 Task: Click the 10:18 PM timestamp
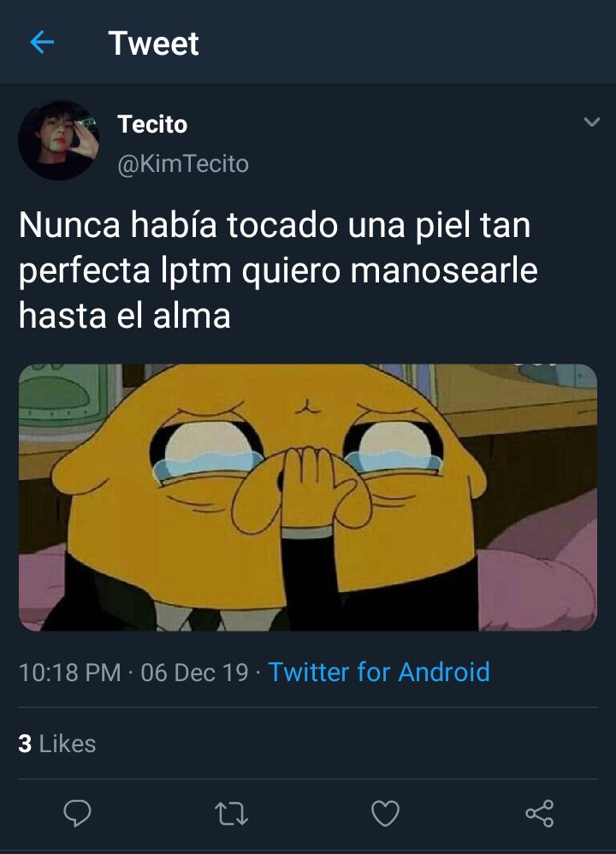69,672
